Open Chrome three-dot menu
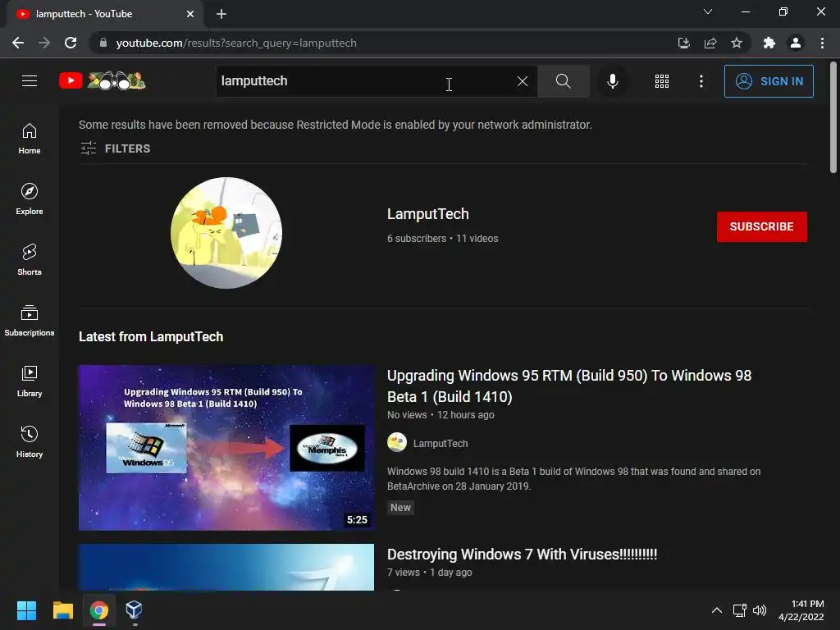Viewport: 840px width, 630px height. click(822, 43)
